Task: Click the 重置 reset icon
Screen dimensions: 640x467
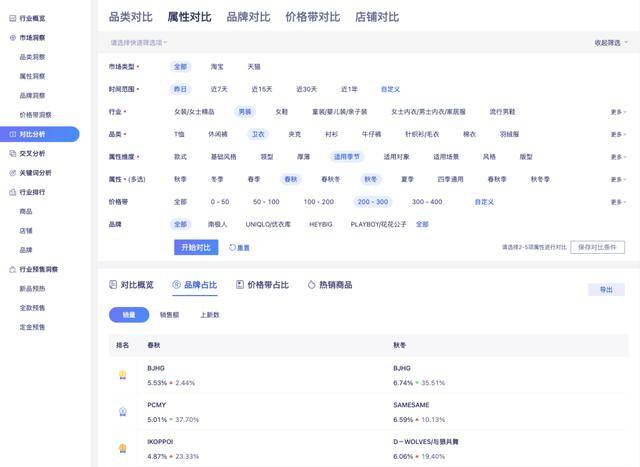Action: point(232,247)
